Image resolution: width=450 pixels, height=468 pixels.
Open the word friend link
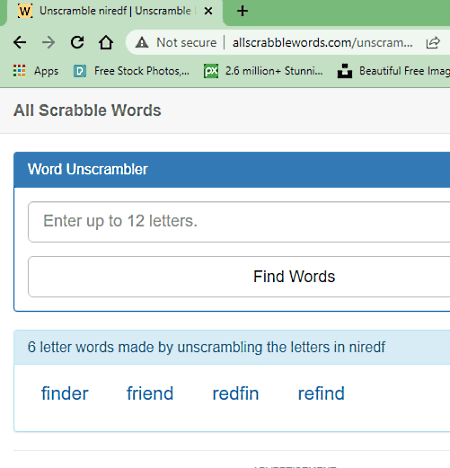coord(150,393)
